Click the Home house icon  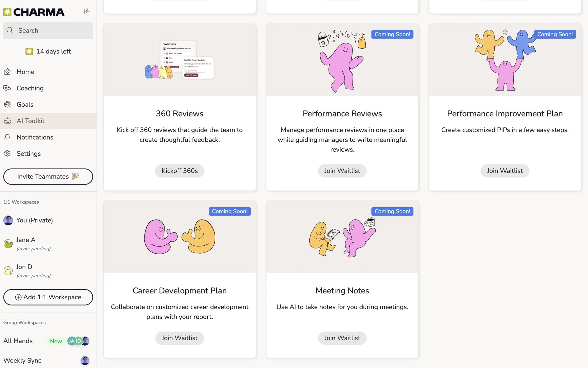[x=7, y=72]
